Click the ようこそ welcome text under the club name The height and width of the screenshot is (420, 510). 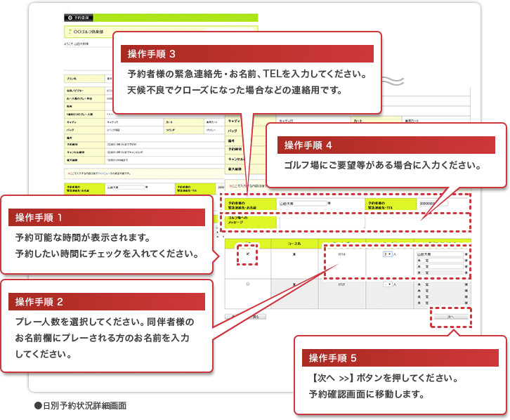pos(77,44)
